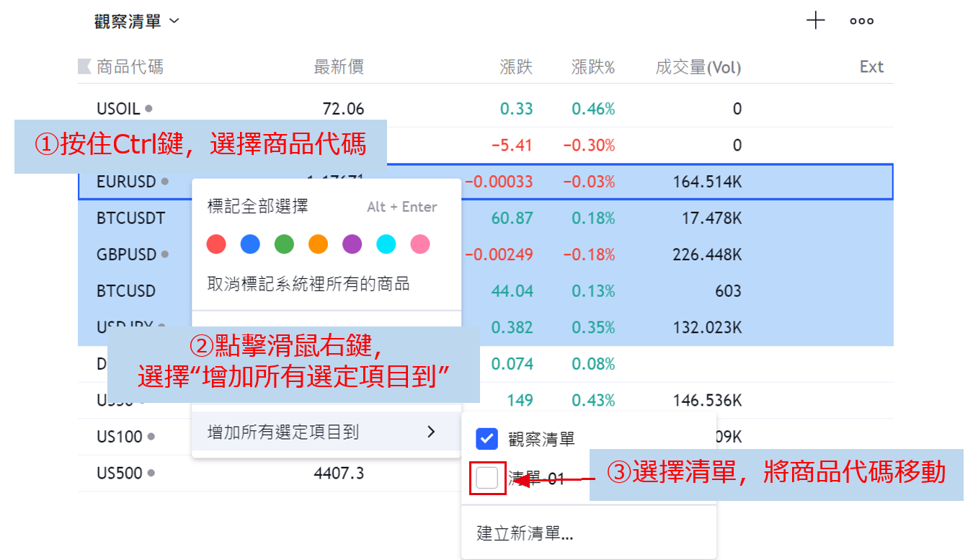Select the EURUSD symbol row
This screenshot has height=560, width=973.
(485, 182)
